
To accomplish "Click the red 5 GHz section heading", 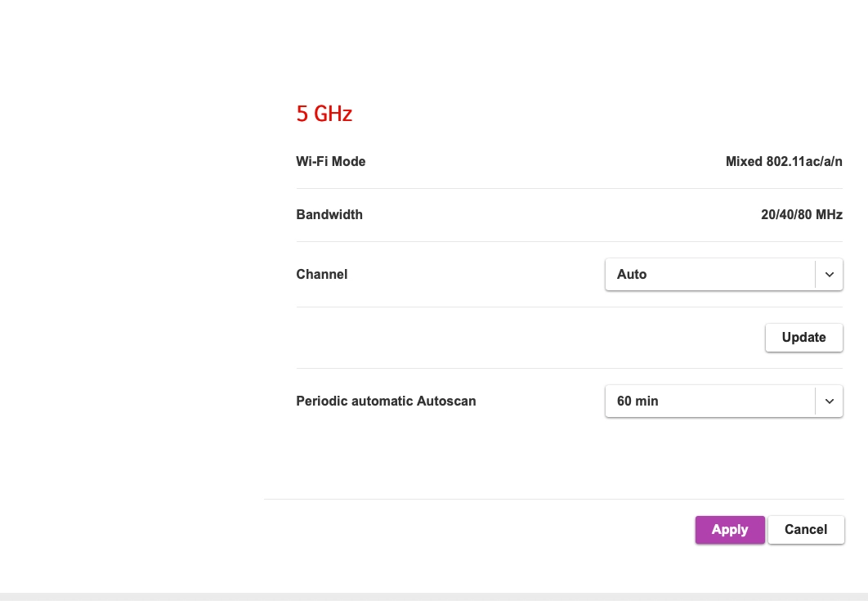I will tap(324, 114).
